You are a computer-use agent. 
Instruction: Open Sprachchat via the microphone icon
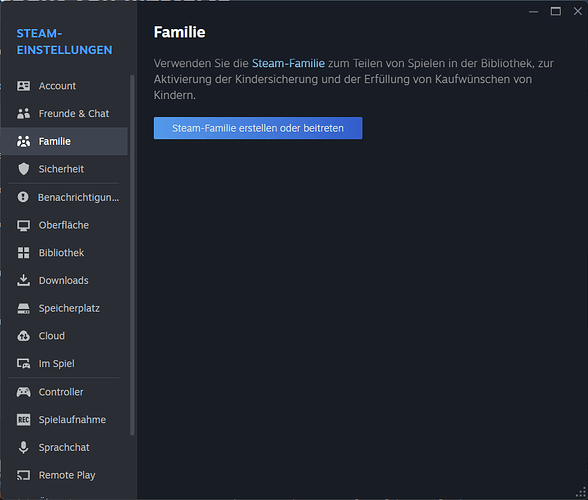click(x=23, y=447)
